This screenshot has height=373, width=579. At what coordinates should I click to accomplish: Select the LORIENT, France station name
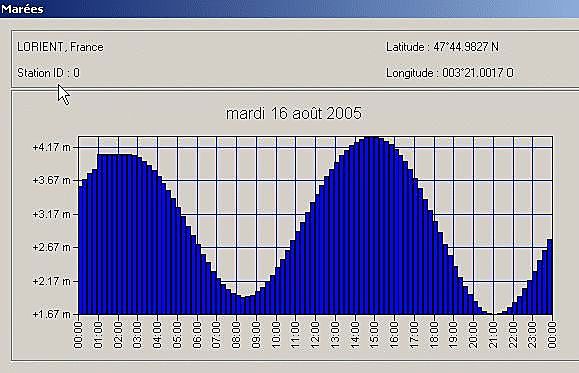pos(60,47)
